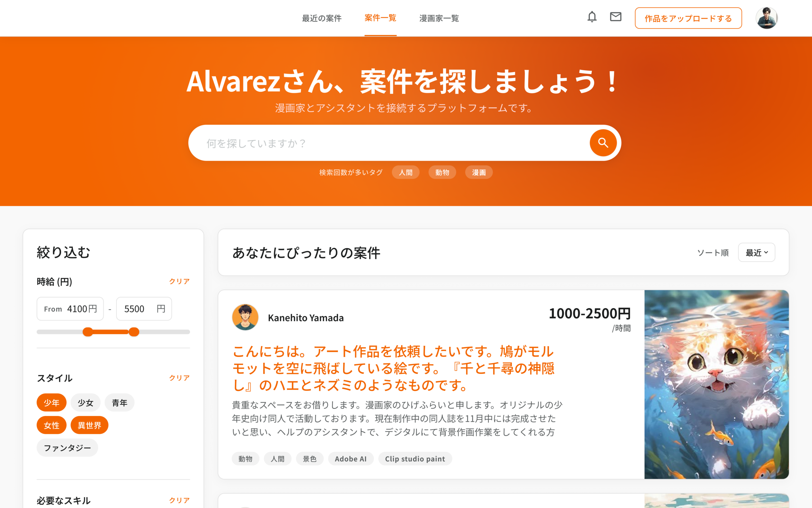Open Kanehito Yamada's avatar picture
The width and height of the screenshot is (812, 508).
pyautogui.click(x=245, y=317)
